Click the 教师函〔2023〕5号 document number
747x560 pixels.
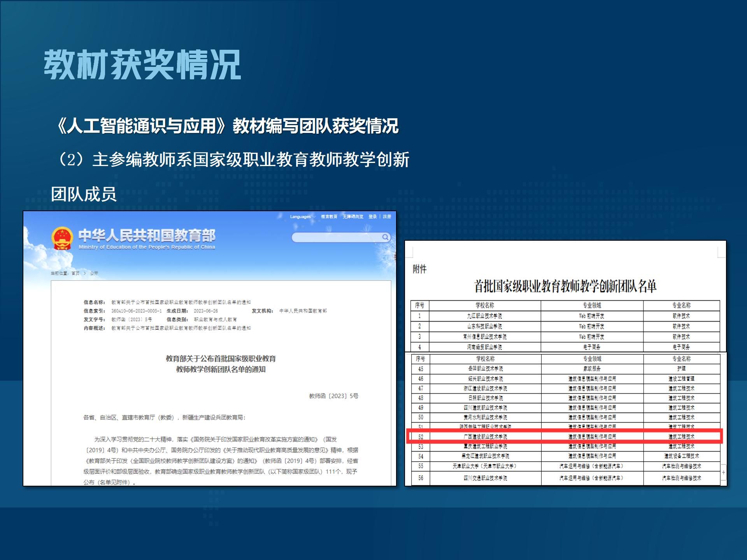point(333,396)
